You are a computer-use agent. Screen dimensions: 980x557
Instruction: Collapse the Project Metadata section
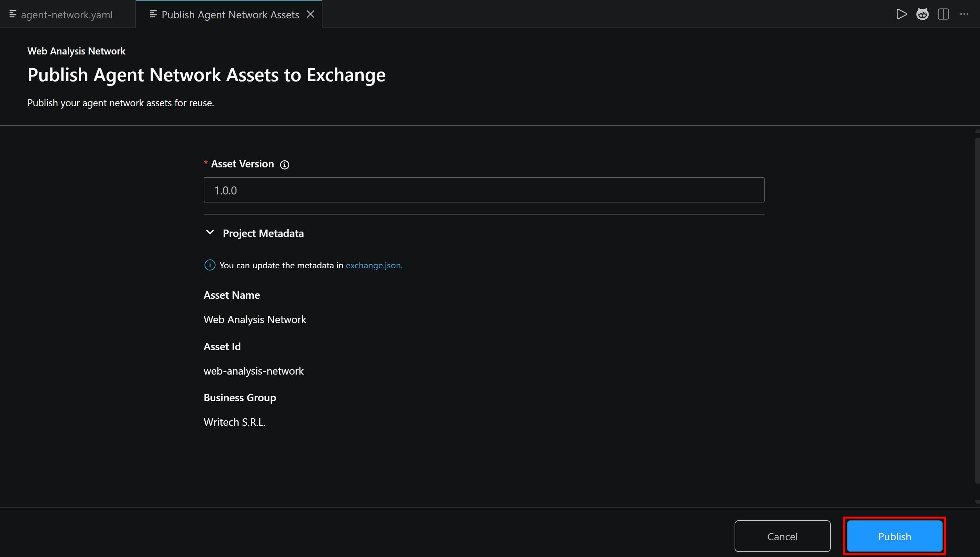210,233
